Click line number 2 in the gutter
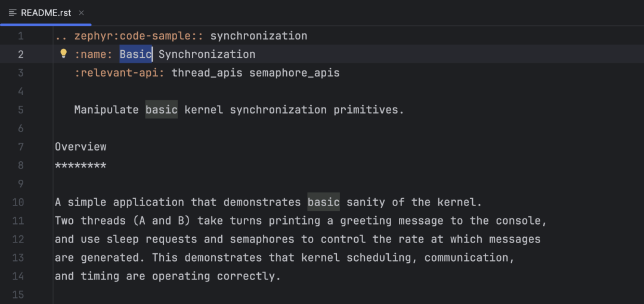Viewport: 644px width, 304px height. [20, 54]
